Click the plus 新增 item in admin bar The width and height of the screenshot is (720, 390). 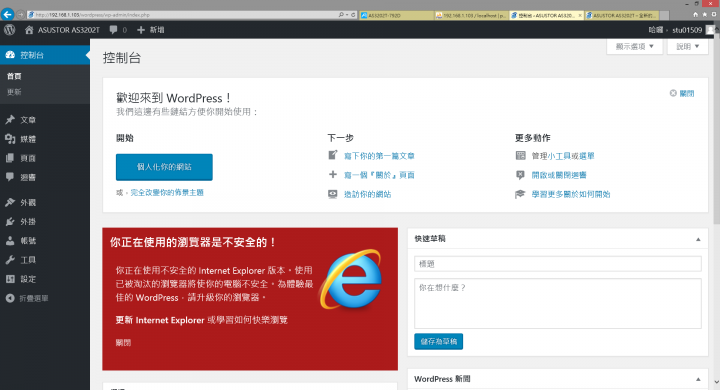tap(151, 30)
